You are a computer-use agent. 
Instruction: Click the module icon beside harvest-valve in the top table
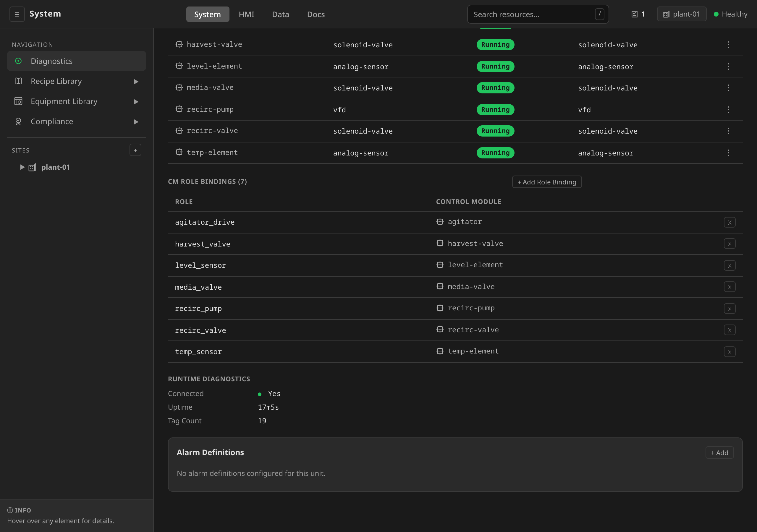pyautogui.click(x=179, y=44)
